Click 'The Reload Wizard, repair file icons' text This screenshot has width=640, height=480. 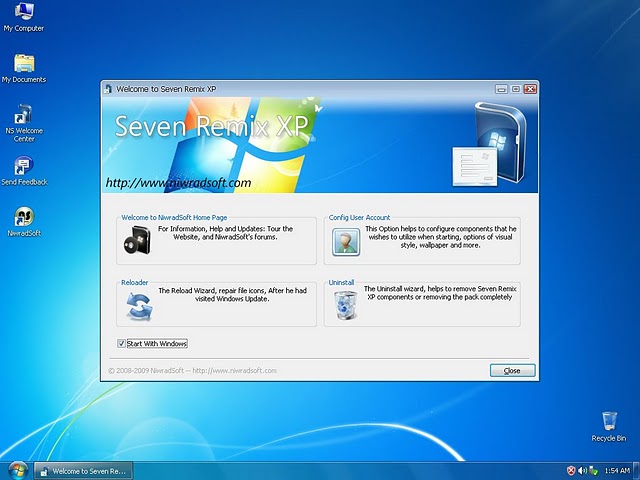click(x=232, y=295)
